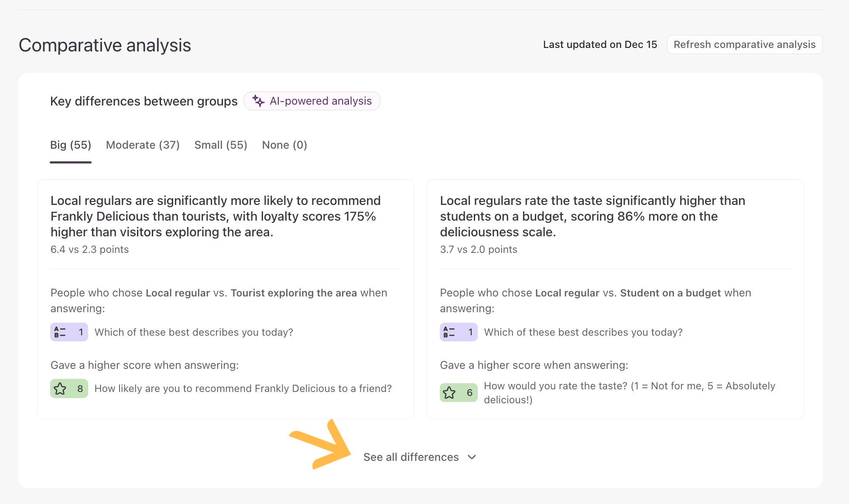The image size is (849, 504).
Task: Click multiple-choice icon in left card question badge
Action: [x=60, y=332]
